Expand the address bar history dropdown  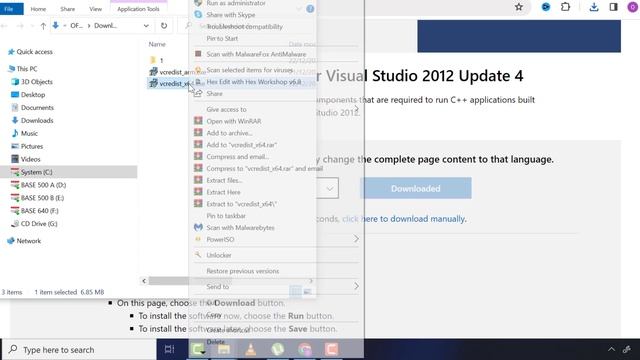pyautogui.click(x=146, y=26)
